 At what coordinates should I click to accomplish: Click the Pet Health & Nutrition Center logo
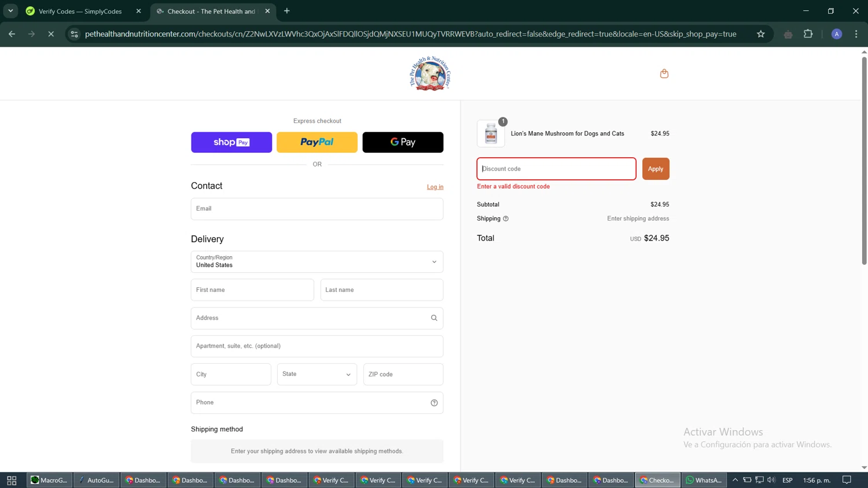[430, 73]
